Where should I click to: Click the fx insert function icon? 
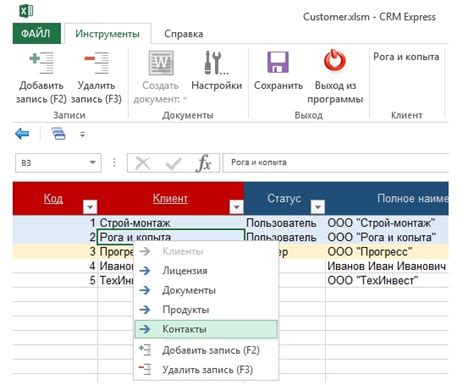tap(204, 163)
